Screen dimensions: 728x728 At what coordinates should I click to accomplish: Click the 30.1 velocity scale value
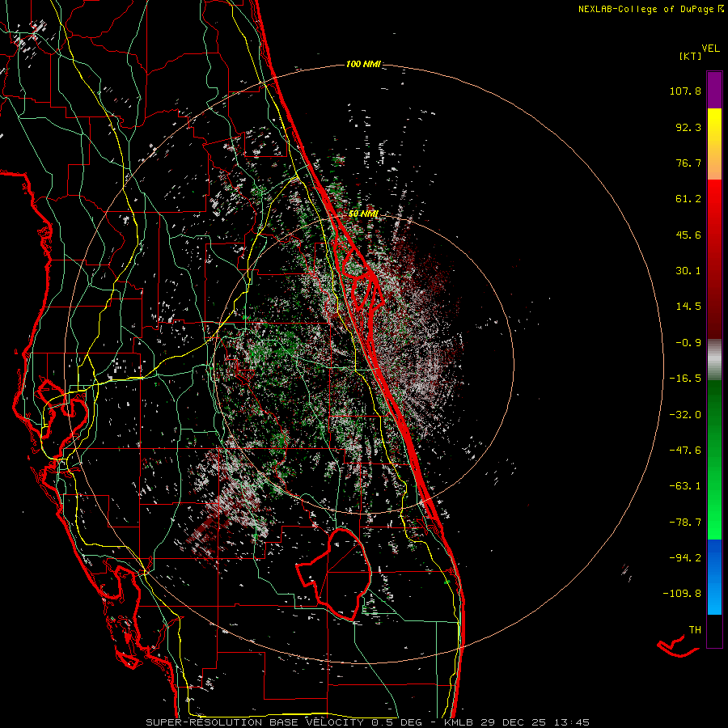(688, 271)
